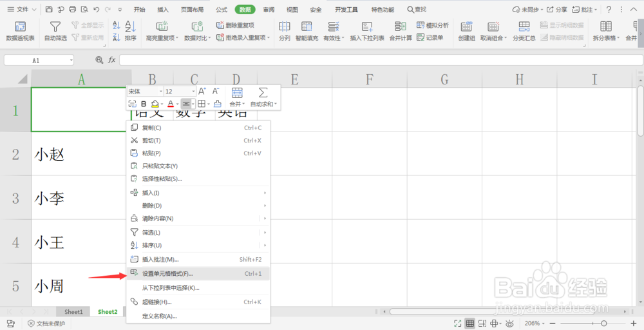Click 删除重复项 in the ribbon
The image size is (644, 330).
(x=235, y=26)
